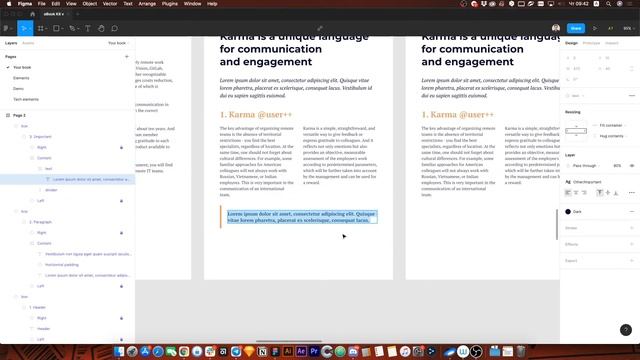Expand the 2. Paragraph layer group

[24, 222]
